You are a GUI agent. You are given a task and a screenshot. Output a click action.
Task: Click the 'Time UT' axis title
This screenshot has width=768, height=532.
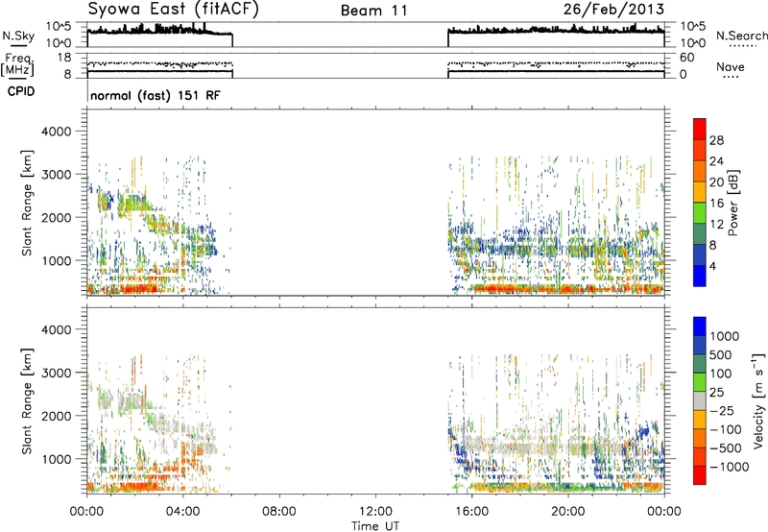[x=375, y=526]
